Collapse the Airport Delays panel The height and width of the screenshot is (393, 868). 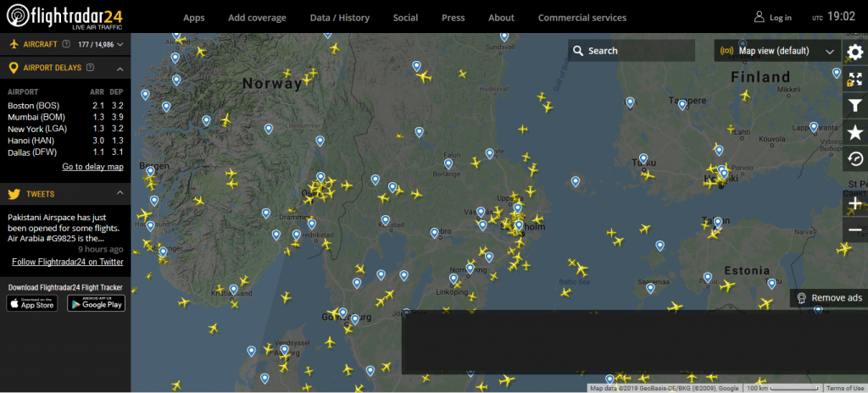tap(120, 68)
